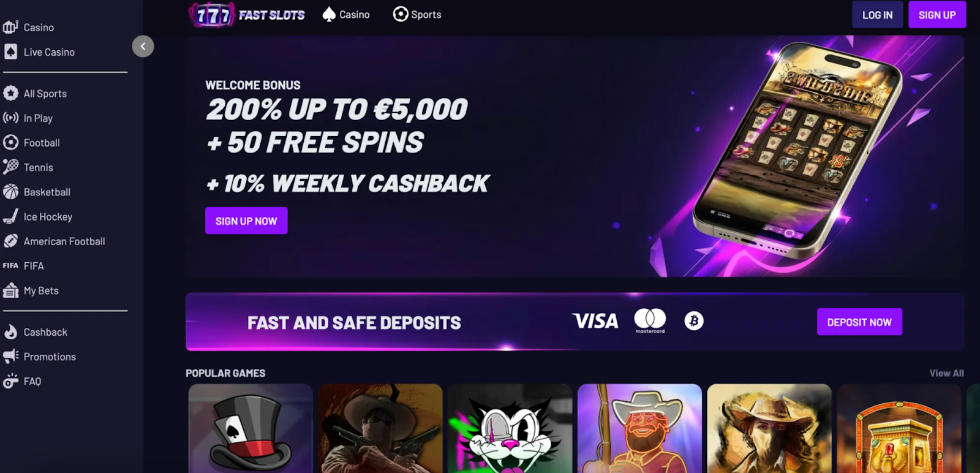Select the Tennis racket icon

tap(10, 167)
